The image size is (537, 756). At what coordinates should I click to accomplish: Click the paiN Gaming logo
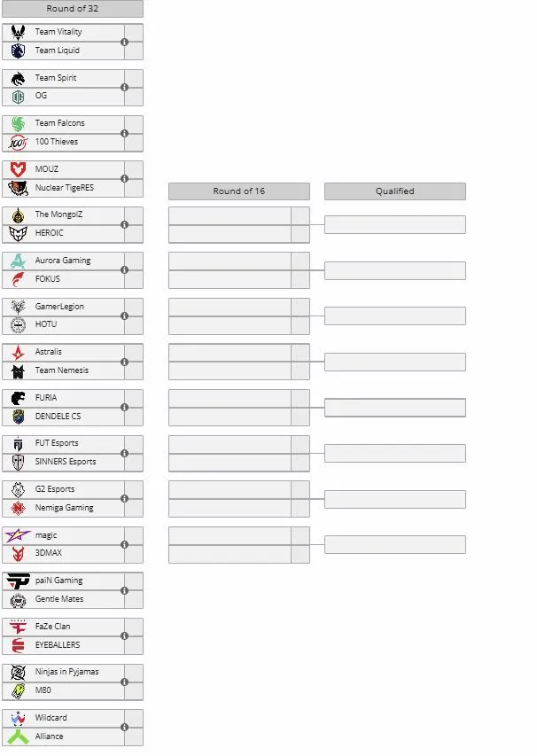click(18, 581)
